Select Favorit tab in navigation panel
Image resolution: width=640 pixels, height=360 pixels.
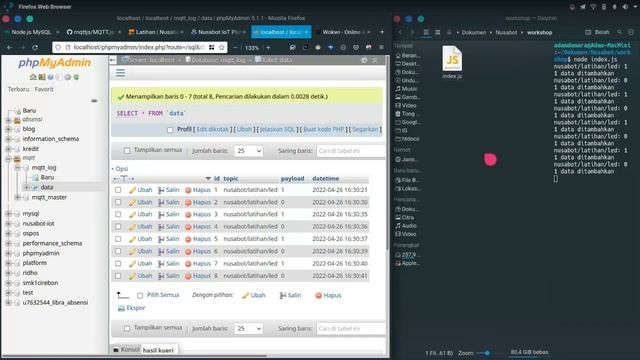pos(44,89)
